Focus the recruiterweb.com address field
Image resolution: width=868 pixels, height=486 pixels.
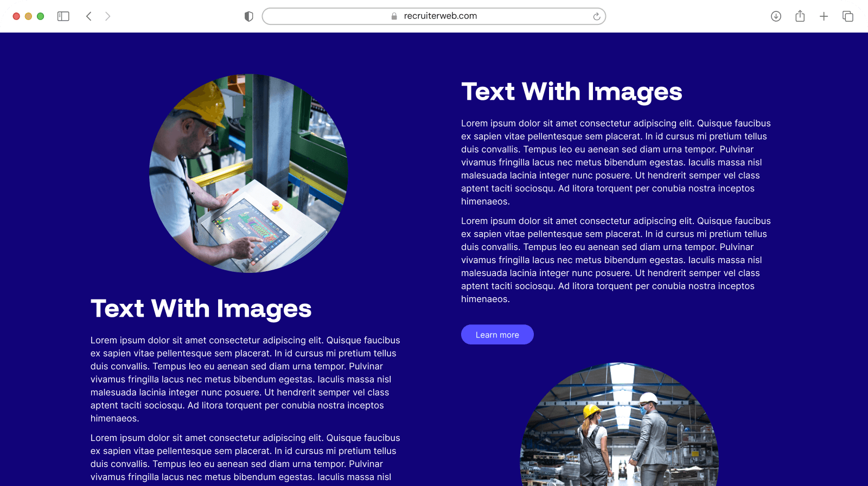tap(433, 16)
